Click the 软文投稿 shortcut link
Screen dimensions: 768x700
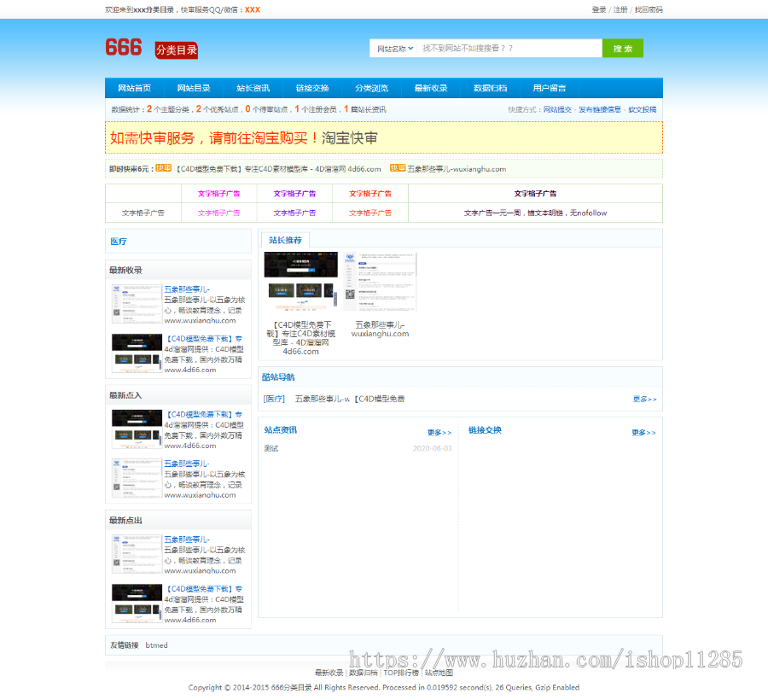point(642,110)
